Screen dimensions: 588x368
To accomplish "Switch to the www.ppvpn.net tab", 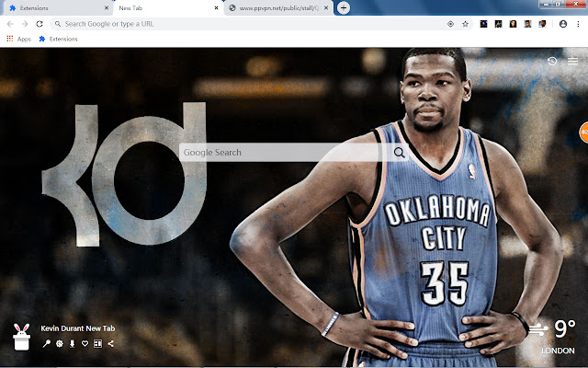I will pos(278,8).
